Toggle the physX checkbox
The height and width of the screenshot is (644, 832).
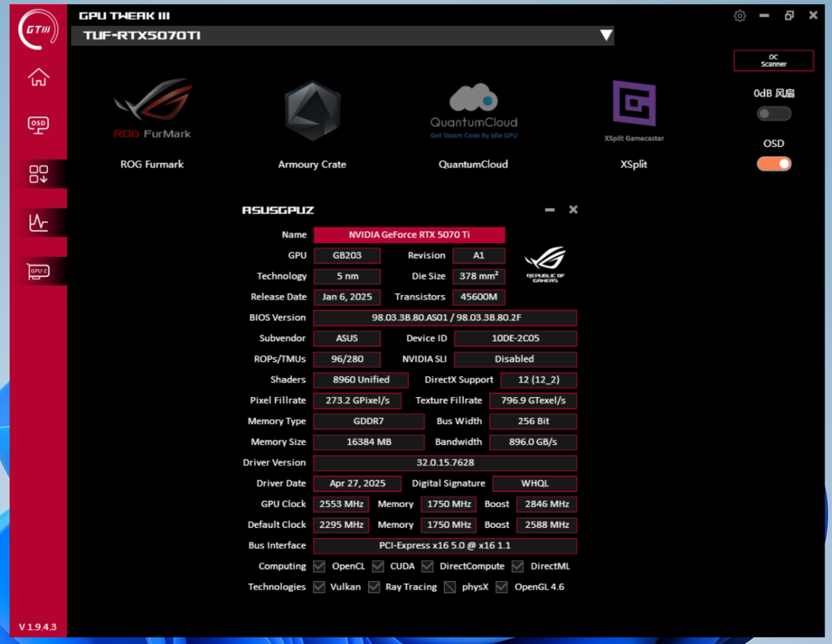450,587
